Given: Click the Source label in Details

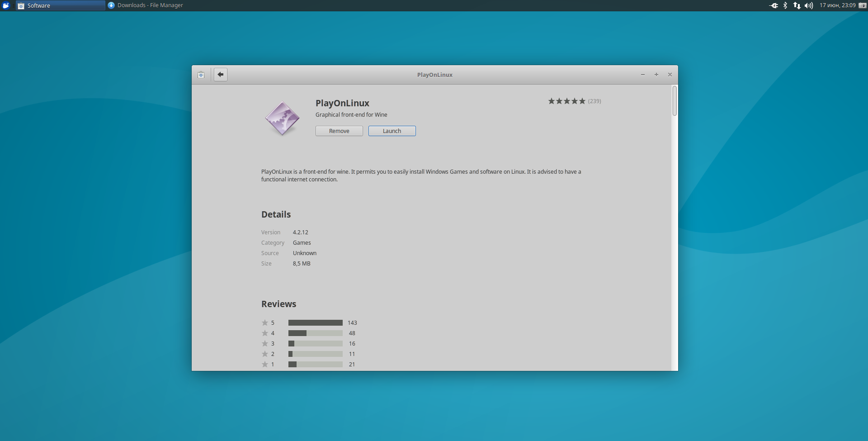Looking at the screenshot, I should coord(270,253).
